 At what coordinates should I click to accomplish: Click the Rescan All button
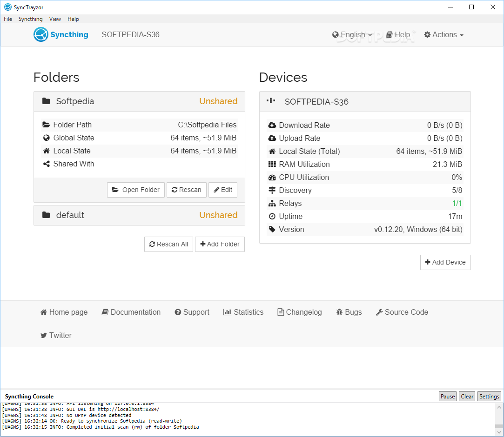tap(168, 244)
